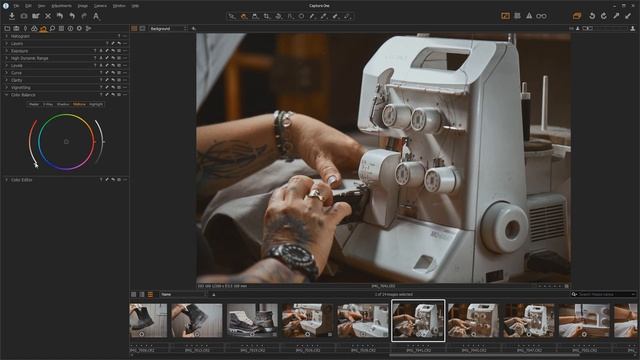Screen dimensions: 640x360
Task: Open the Edit menu
Action: [x=28, y=6]
